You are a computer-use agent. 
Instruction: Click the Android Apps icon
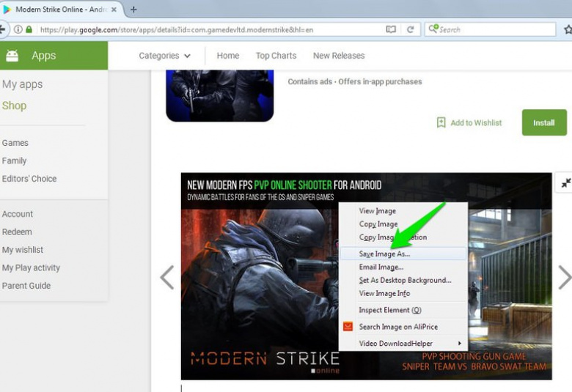[12, 56]
